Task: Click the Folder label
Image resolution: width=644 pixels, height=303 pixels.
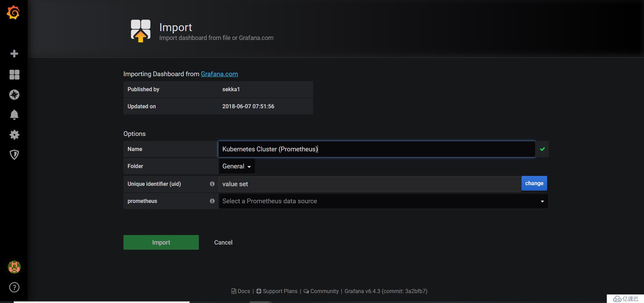Action: (135, 166)
